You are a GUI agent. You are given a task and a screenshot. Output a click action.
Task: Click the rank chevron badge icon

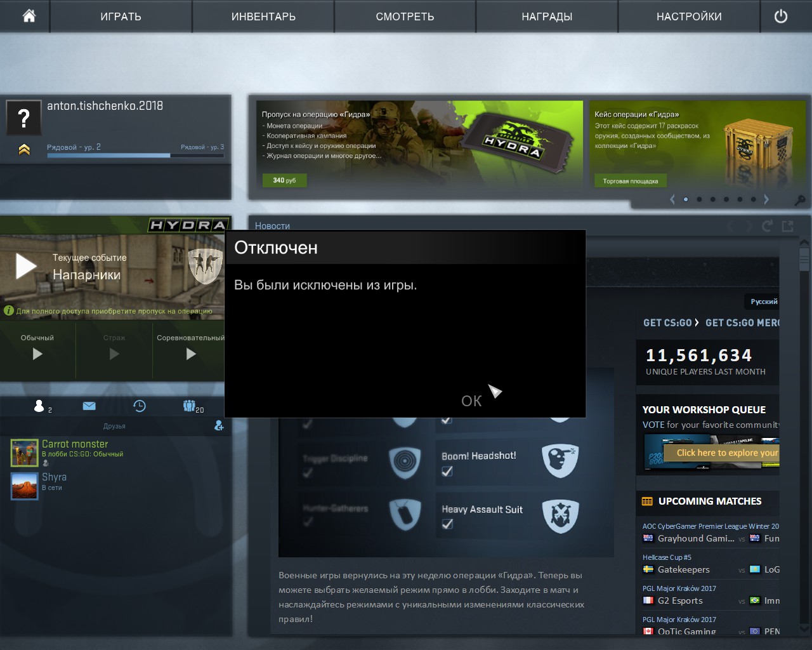pyautogui.click(x=24, y=150)
